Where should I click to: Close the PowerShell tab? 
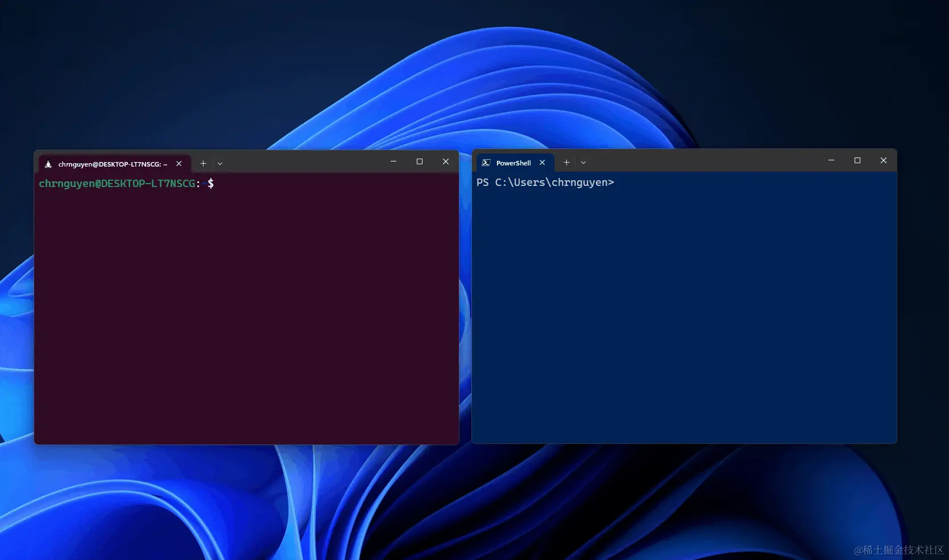point(542,163)
